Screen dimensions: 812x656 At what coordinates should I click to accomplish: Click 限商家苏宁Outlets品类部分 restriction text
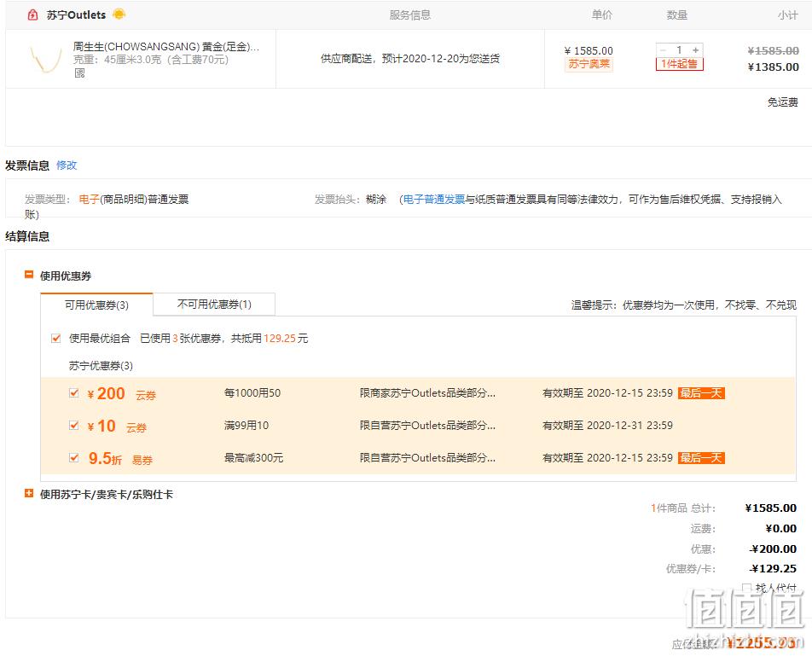point(428,393)
